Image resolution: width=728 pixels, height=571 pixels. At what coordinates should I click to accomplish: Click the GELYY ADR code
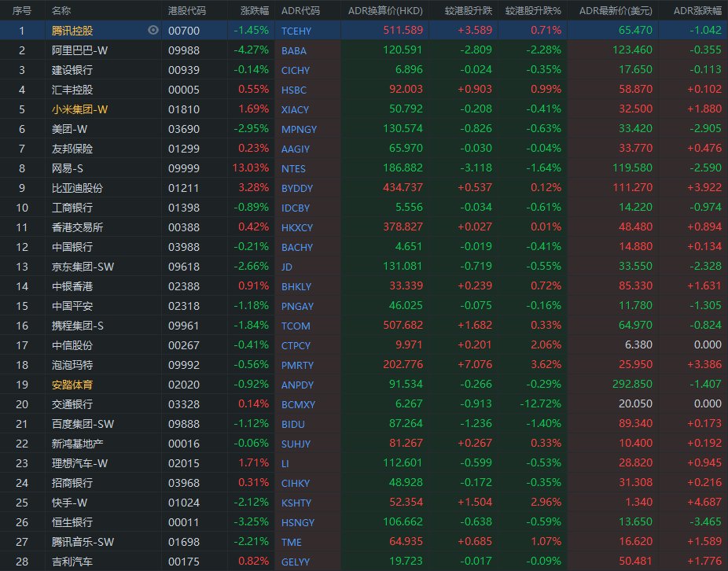[296, 562]
